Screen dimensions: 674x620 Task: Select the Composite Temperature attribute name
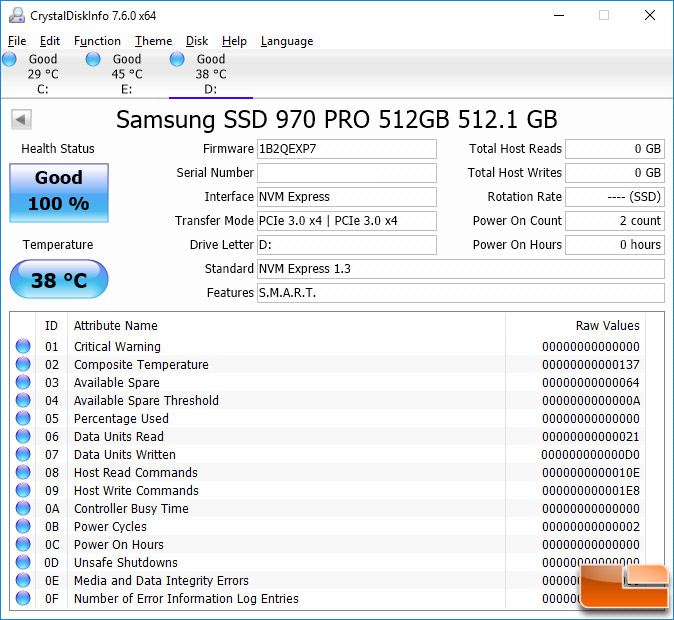[x=141, y=365]
